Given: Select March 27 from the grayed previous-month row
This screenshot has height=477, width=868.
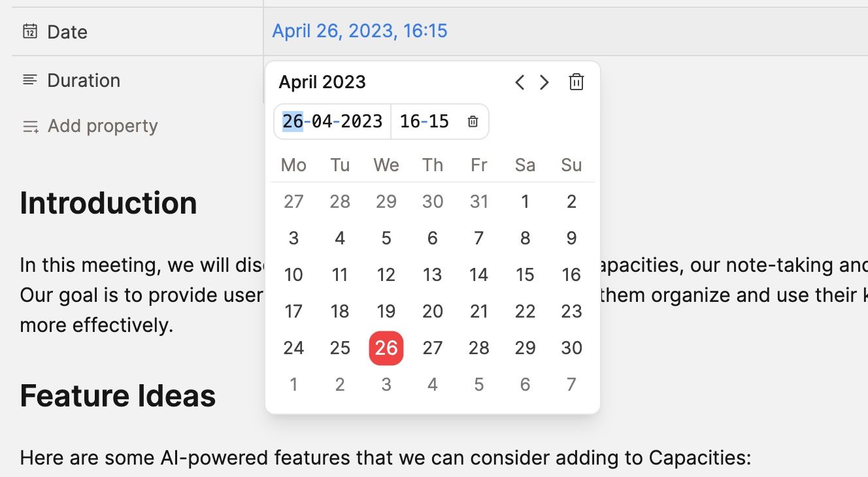Looking at the screenshot, I should click(x=293, y=201).
